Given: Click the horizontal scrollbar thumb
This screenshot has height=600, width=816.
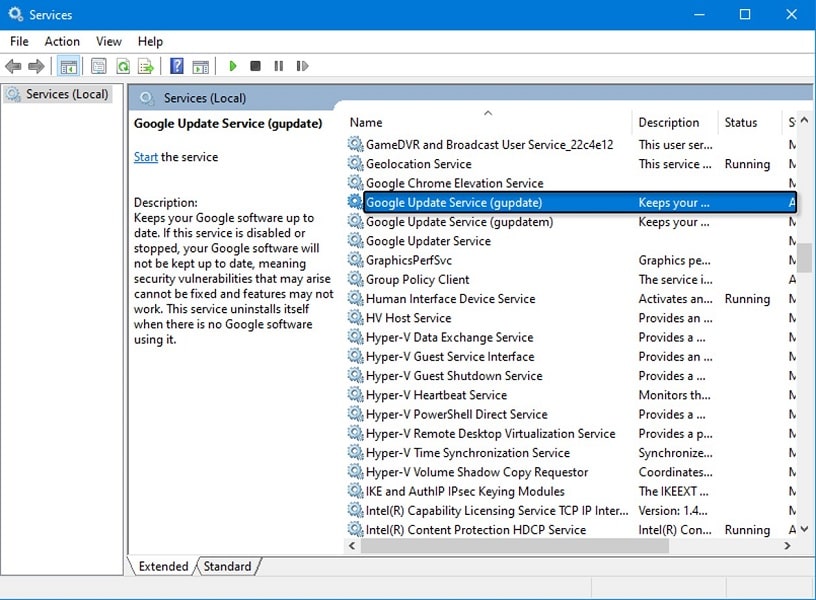Looking at the screenshot, I should 515,545.
